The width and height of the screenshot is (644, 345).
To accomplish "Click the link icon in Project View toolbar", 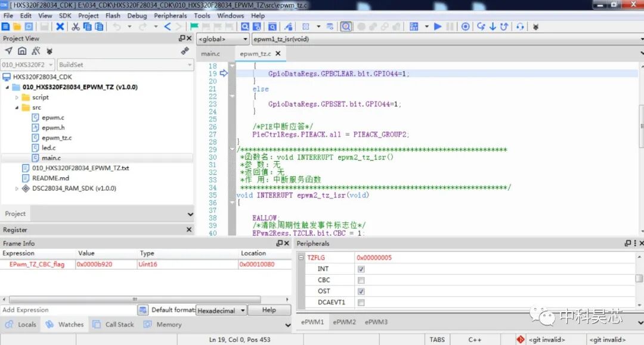I will [x=185, y=51].
